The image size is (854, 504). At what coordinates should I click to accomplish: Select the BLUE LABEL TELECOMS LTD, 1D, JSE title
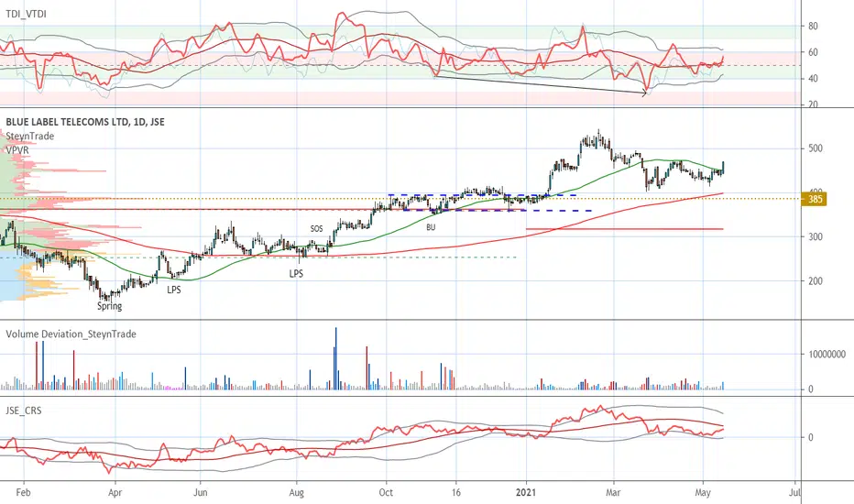click(85, 122)
